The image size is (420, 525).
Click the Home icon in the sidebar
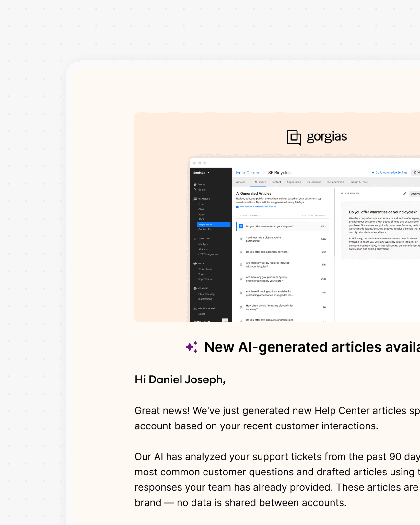[x=195, y=184]
